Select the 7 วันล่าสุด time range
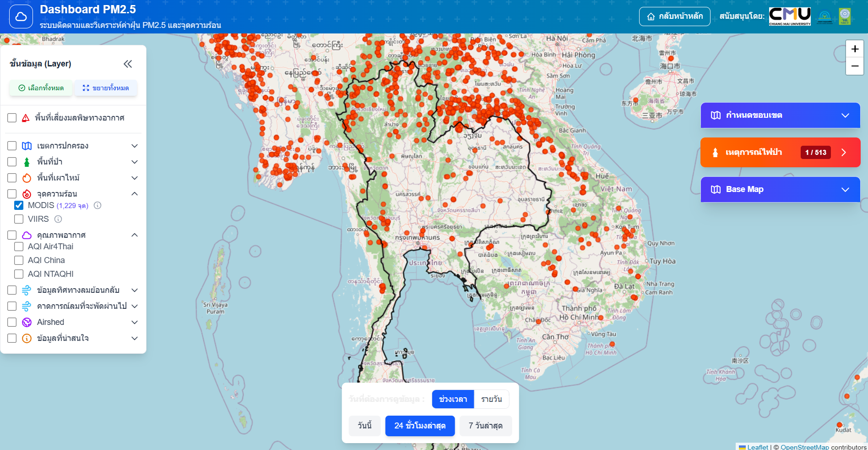The width and height of the screenshot is (868, 450). (485, 426)
